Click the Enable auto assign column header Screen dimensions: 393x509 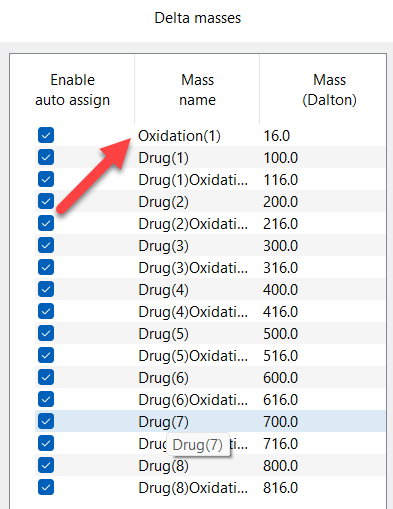[x=73, y=90]
